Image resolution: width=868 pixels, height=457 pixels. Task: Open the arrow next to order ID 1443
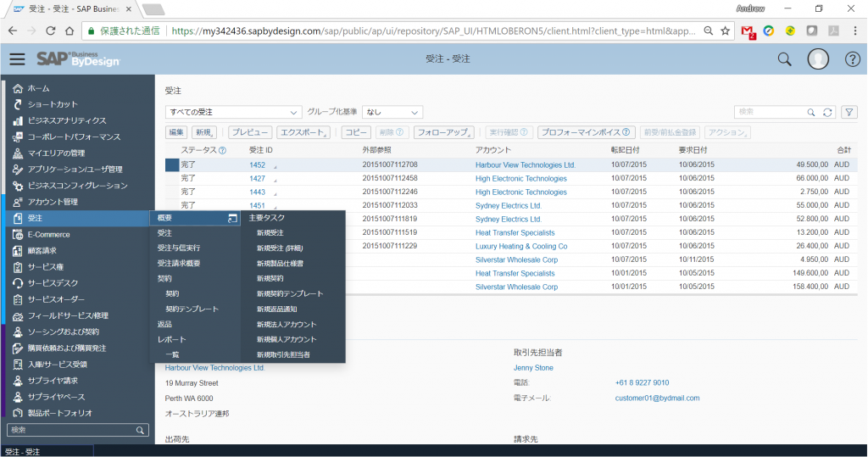click(x=275, y=193)
